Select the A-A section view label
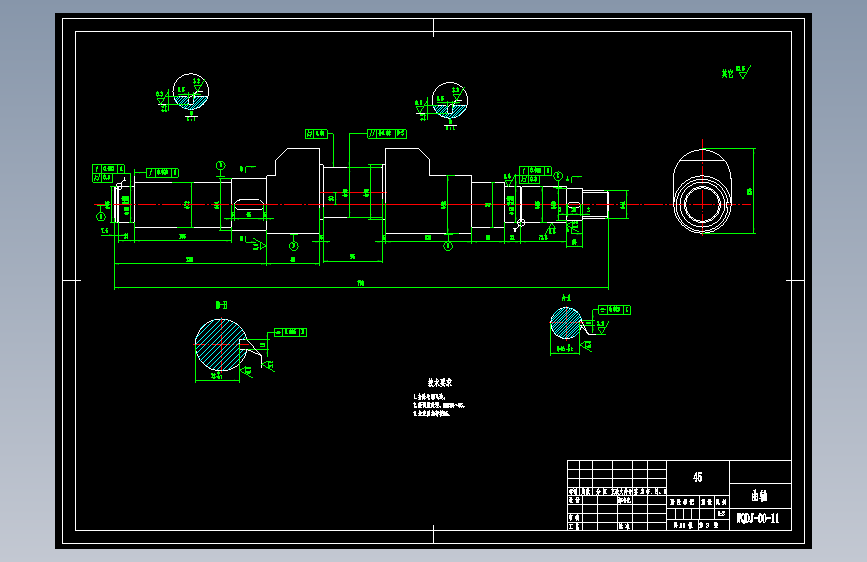Screen dimensions: 867x562 pos(566,298)
